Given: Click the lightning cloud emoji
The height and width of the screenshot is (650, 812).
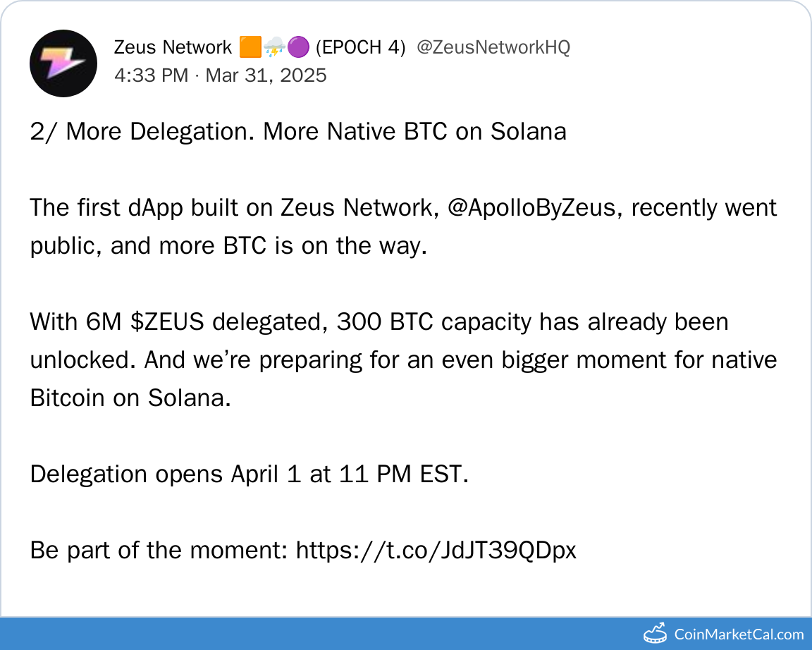Looking at the screenshot, I should (x=275, y=48).
